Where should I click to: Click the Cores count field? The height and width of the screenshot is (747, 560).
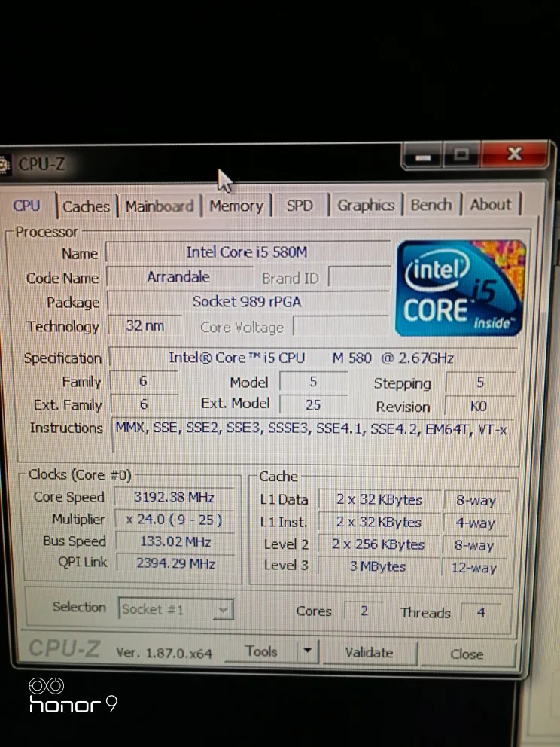tap(364, 611)
